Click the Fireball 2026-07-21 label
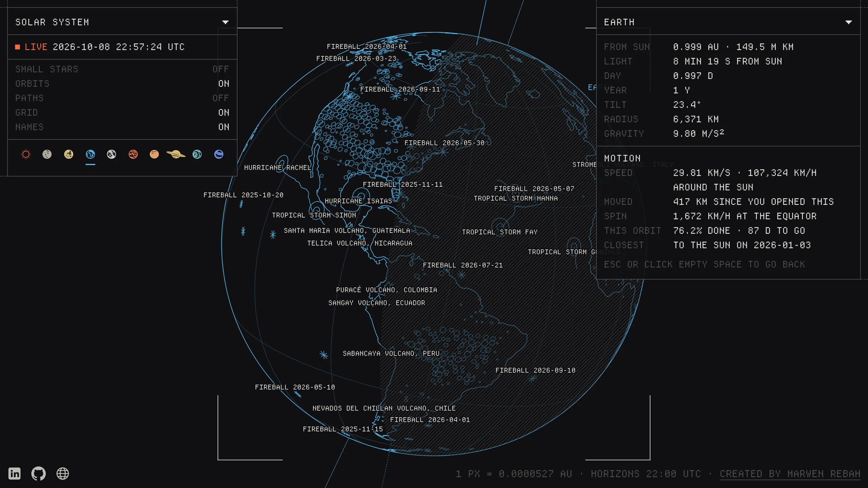The image size is (868, 488). (463, 265)
